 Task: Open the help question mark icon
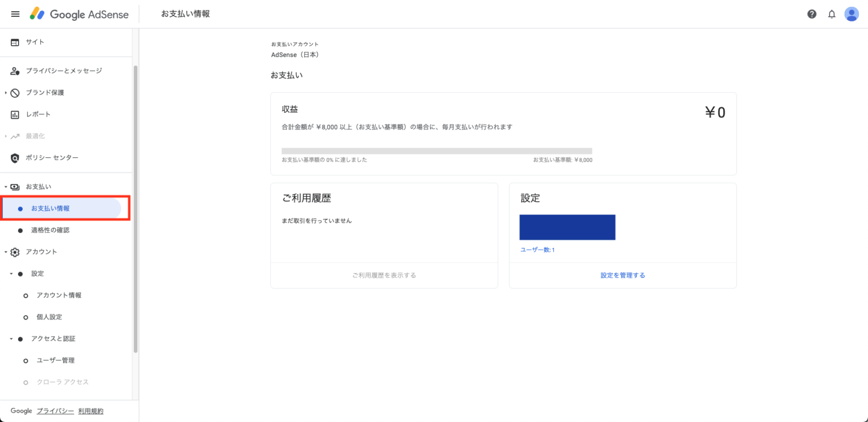click(x=811, y=14)
